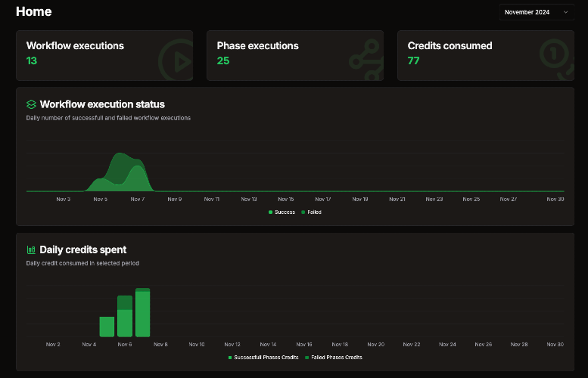Click the Failed Phases Credits legend swatch
Image resolution: width=588 pixels, height=378 pixels.
(x=306, y=358)
